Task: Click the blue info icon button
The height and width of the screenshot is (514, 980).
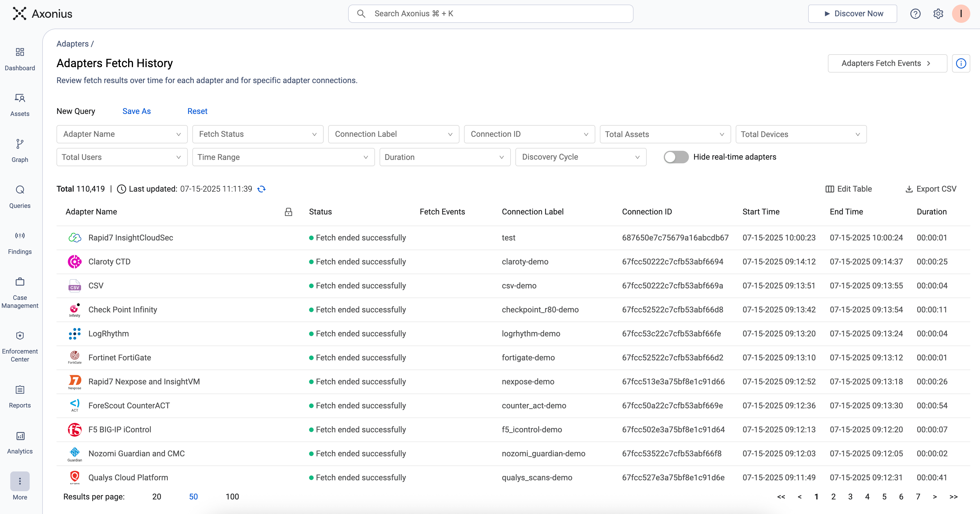Action: point(961,63)
